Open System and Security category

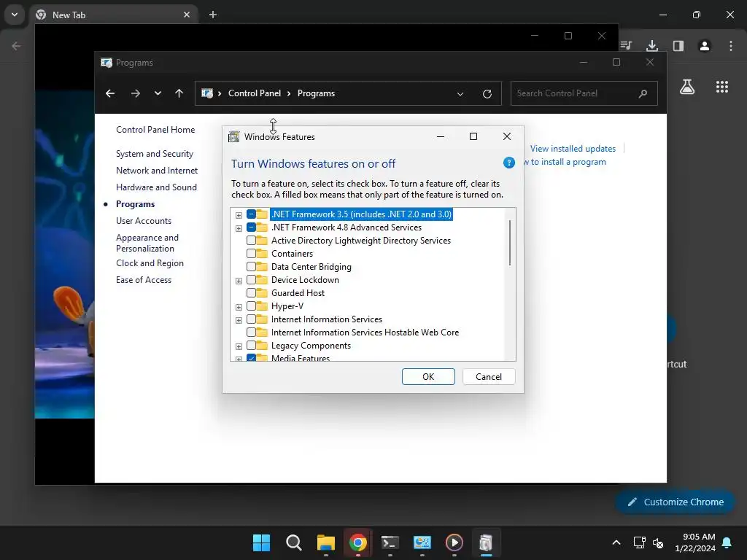(x=155, y=154)
